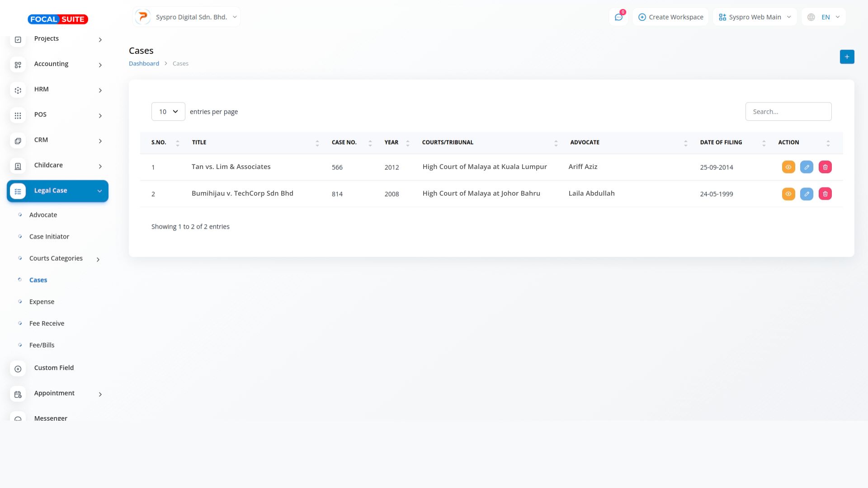The width and height of the screenshot is (868, 488).
Task: Open the entries per page dropdown
Action: tap(168, 112)
